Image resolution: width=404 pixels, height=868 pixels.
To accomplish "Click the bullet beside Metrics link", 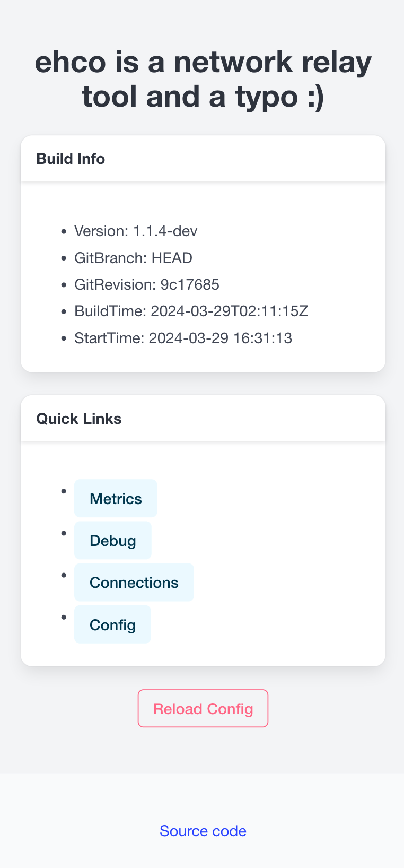I will 64,491.
